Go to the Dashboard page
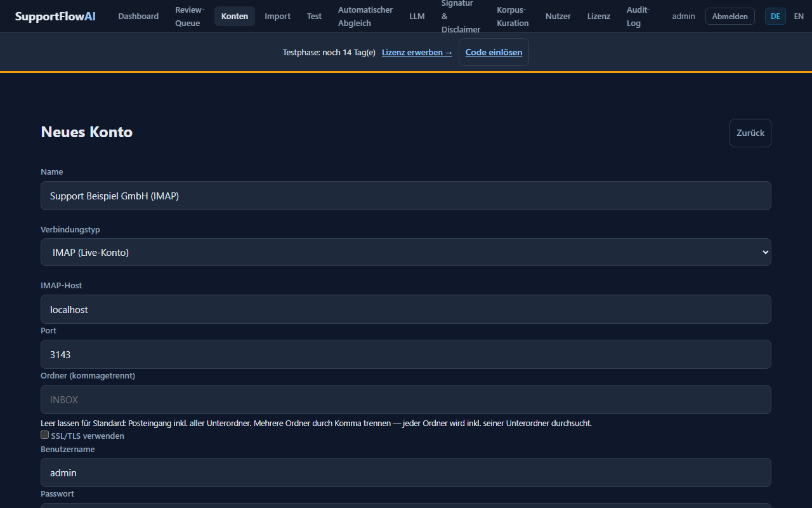This screenshot has height=508, width=812. [138, 17]
